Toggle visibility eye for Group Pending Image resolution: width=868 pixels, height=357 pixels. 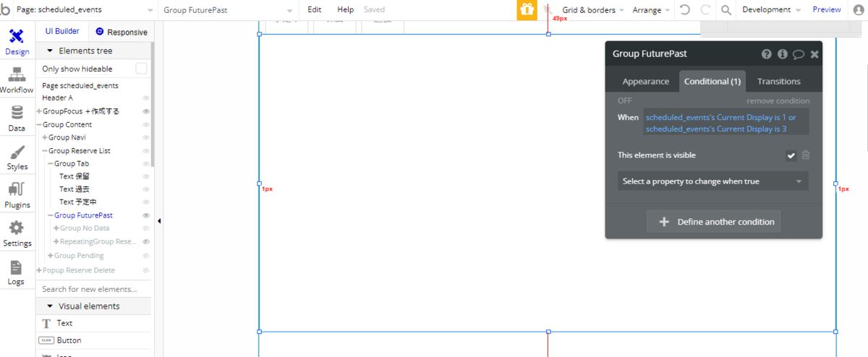pos(146,256)
